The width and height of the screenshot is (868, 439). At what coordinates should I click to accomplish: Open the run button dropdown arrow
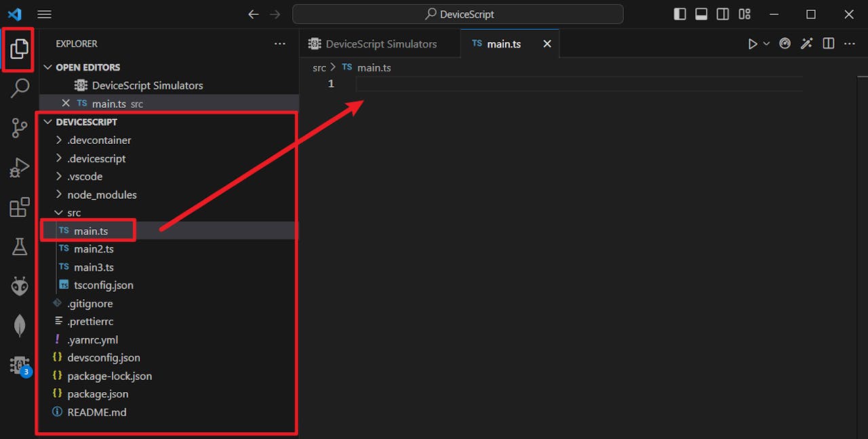(766, 43)
